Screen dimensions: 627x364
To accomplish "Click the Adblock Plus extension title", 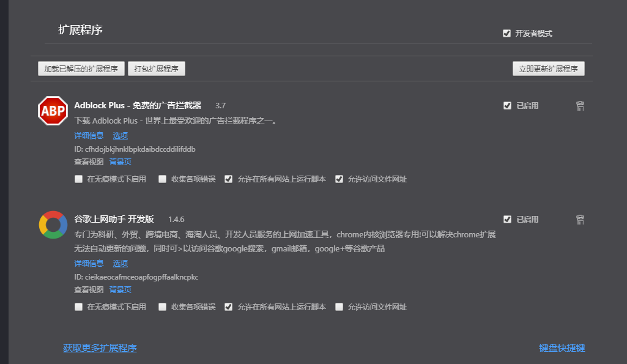I will (x=138, y=105).
